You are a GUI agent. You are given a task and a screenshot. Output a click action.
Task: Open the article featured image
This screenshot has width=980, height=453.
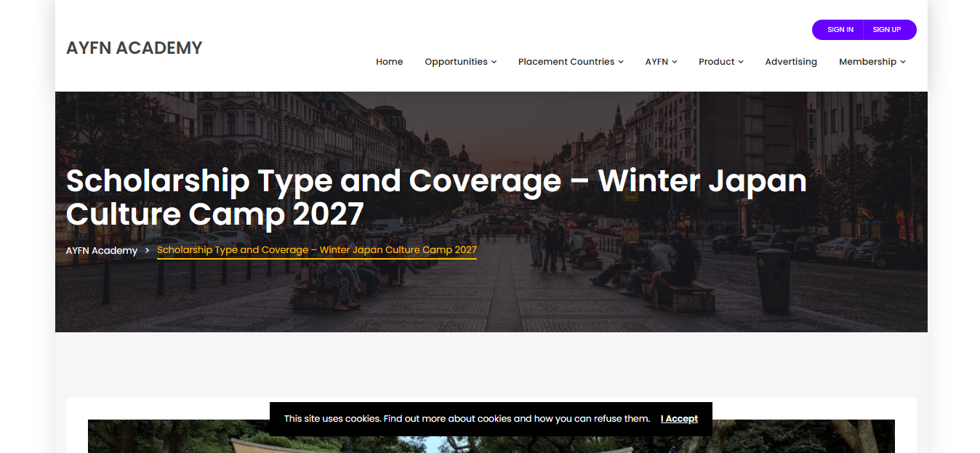[491, 436]
